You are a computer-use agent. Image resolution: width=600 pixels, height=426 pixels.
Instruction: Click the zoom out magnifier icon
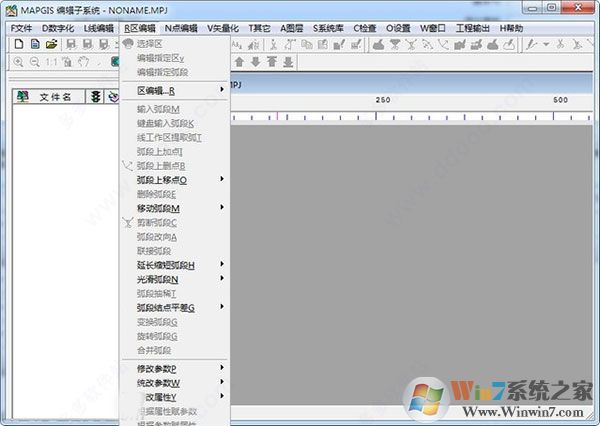click(34, 62)
